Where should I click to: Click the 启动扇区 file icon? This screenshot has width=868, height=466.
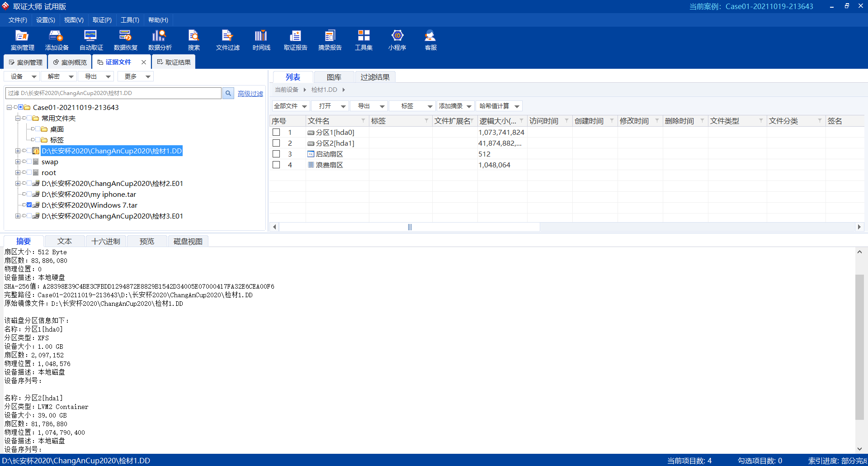311,154
